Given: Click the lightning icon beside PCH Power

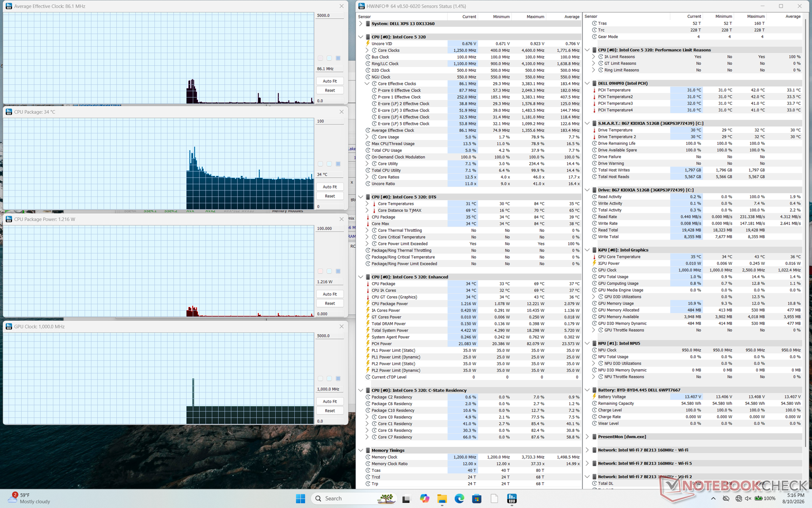Looking at the screenshot, I should [x=368, y=344].
